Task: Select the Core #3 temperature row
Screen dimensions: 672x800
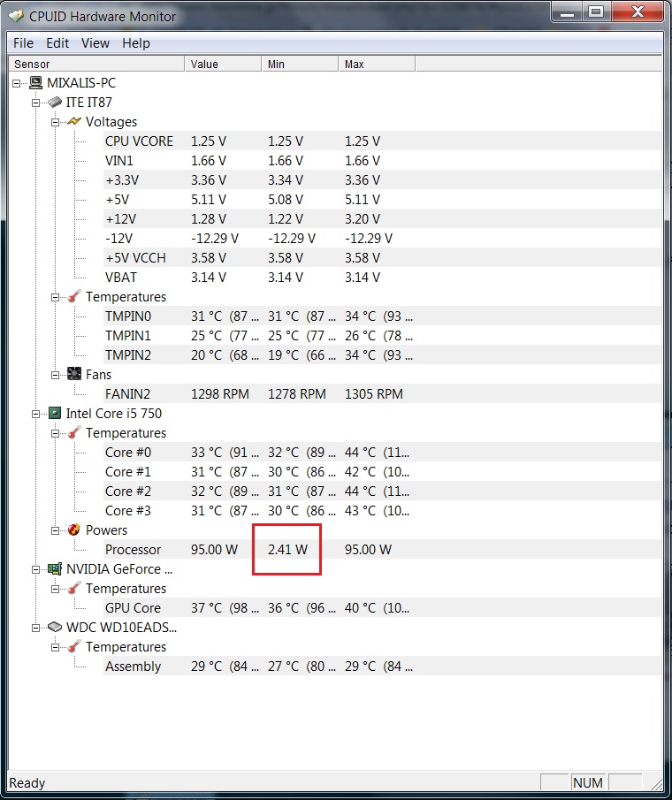Action: (382, 510)
